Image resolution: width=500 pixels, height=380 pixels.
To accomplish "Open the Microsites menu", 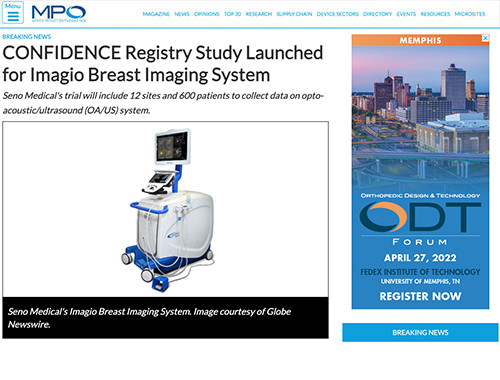I will [x=470, y=14].
